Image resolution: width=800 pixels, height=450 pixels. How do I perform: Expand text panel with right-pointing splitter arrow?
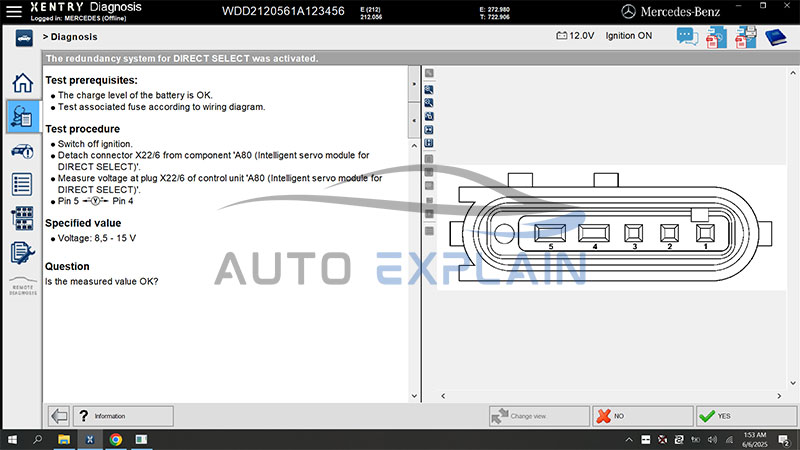pyautogui.click(x=414, y=84)
